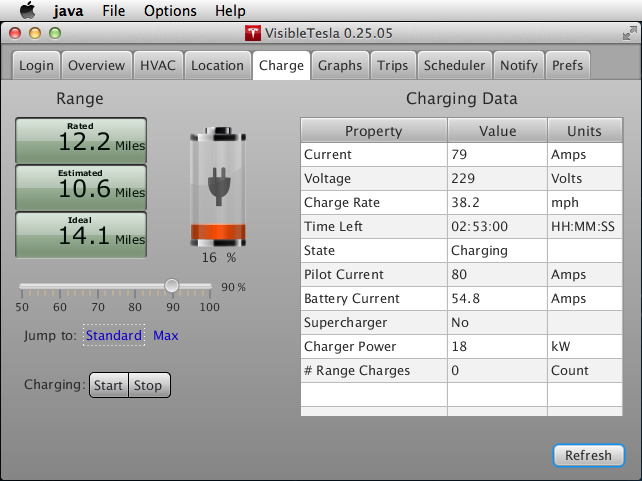Click the Rated 12.2 Miles range display
Screen dimensions: 642x481
click(81, 140)
